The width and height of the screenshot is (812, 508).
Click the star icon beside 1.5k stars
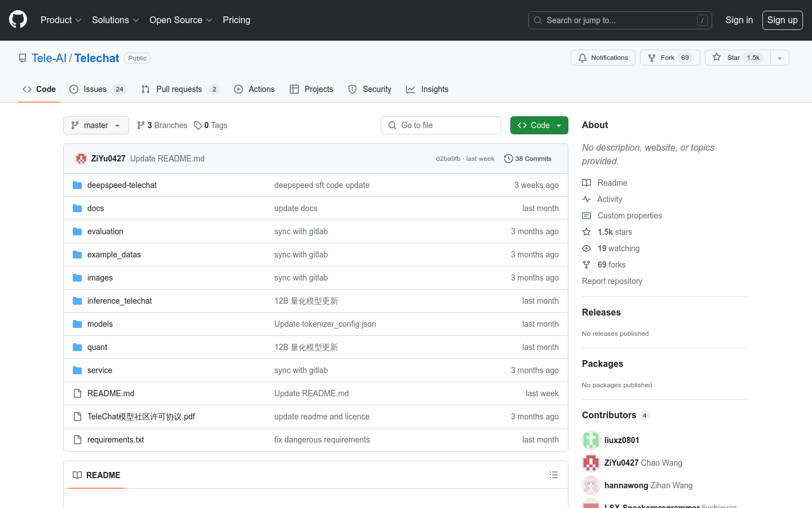(x=586, y=232)
